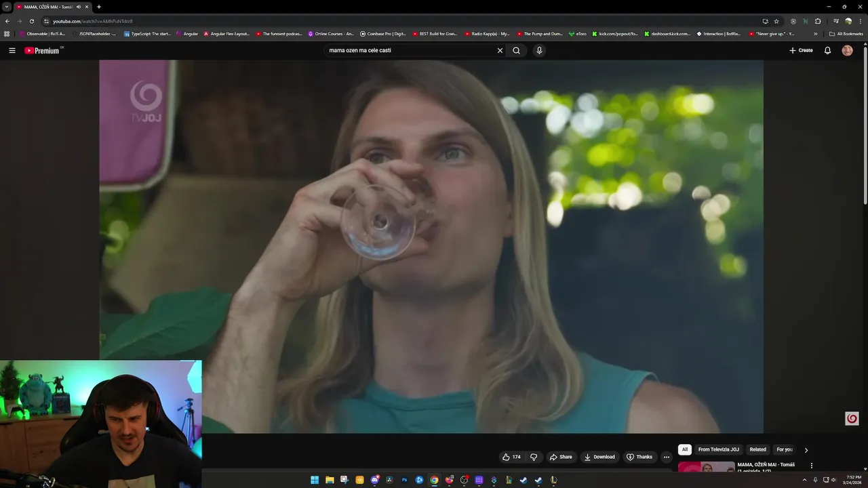868x488 pixels.
Task: Open MAMA, OŽEŇ MA! suggested video thumbnail
Action: (x=706, y=467)
